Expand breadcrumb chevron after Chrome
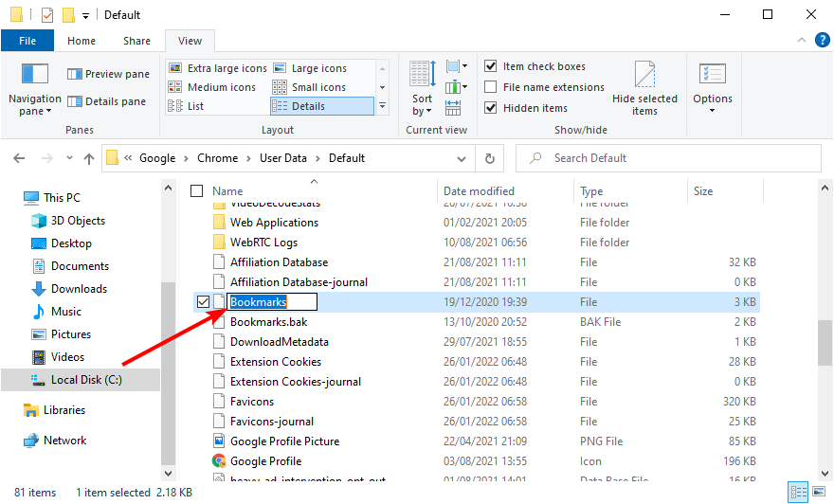 click(x=248, y=158)
